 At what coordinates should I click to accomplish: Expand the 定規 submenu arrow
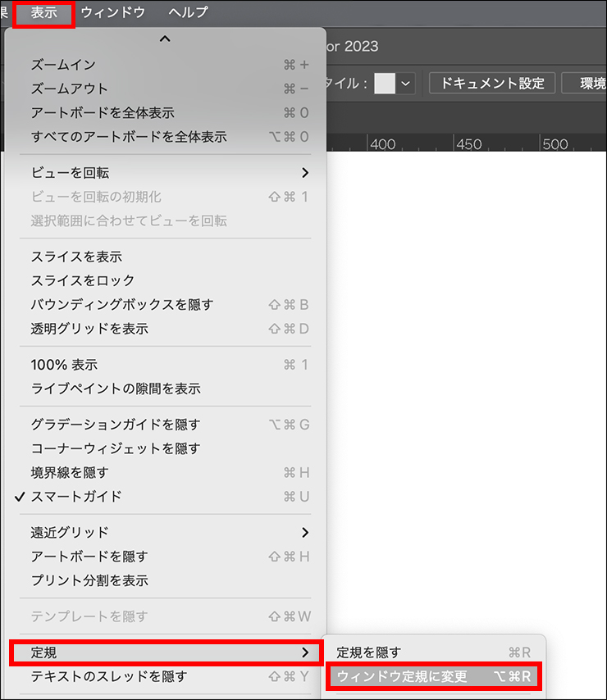(304, 653)
